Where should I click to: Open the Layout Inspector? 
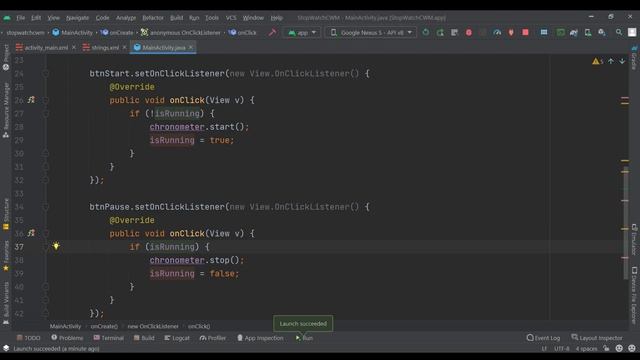[597, 338]
